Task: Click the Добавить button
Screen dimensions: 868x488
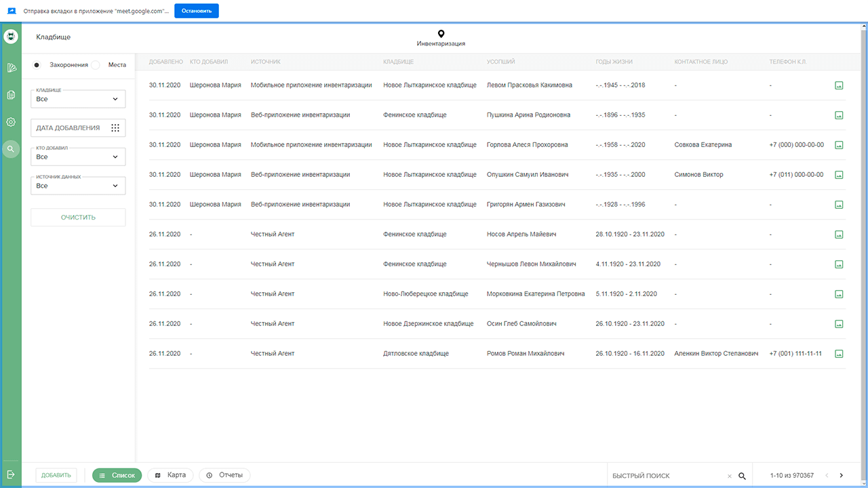Action: click(56, 475)
